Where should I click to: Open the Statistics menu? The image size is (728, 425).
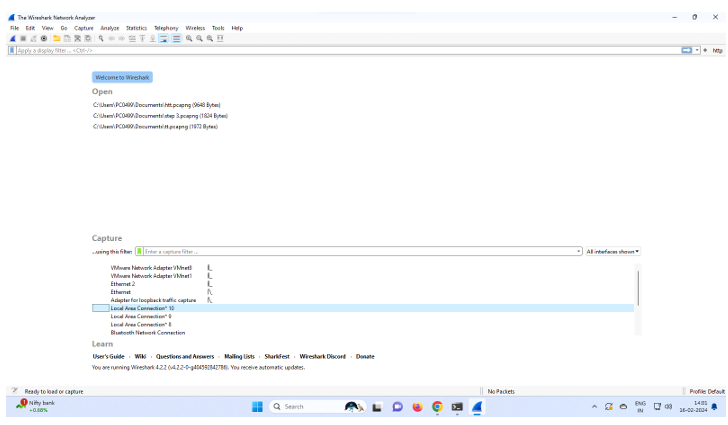coord(136,28)
